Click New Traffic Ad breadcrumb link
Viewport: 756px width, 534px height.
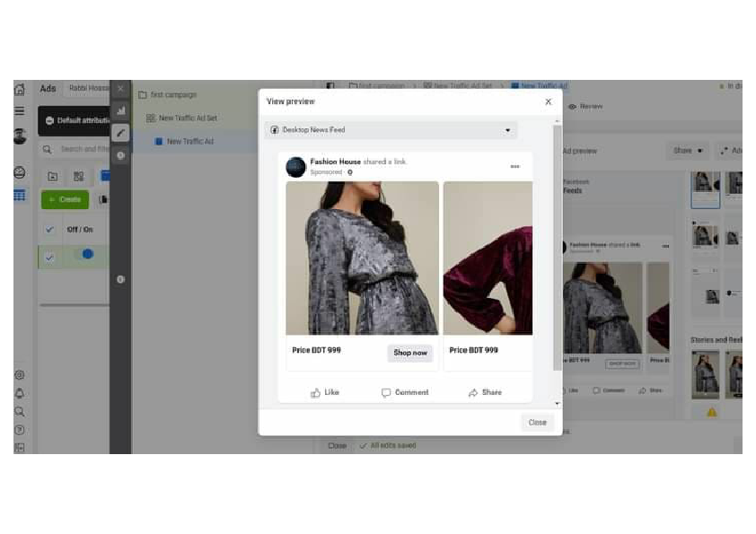click(539, 86)
